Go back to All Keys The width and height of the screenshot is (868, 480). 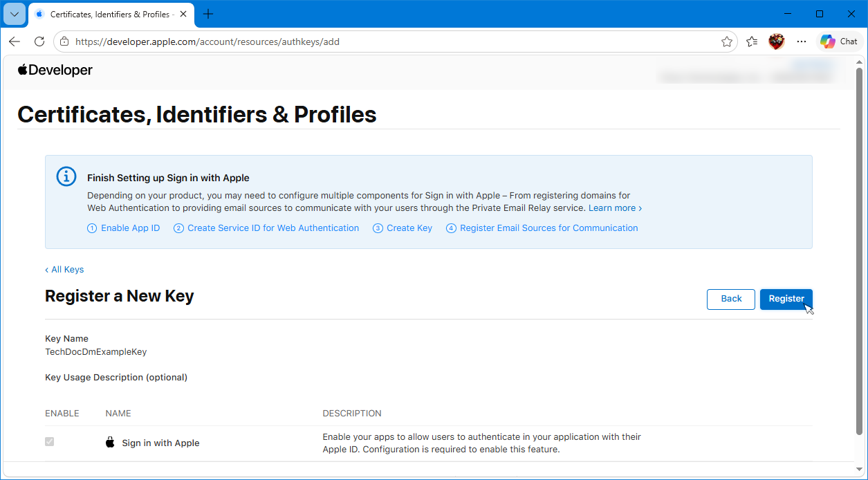coord(64,270)
